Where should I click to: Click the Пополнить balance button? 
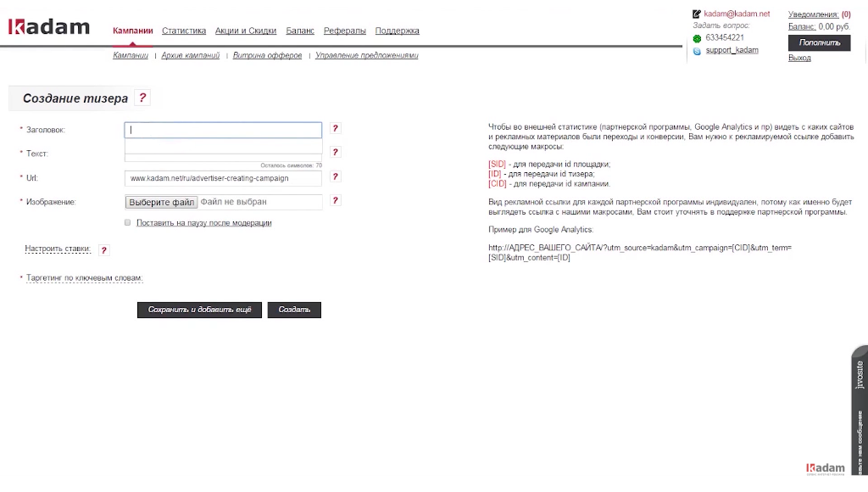pos(820,42)
